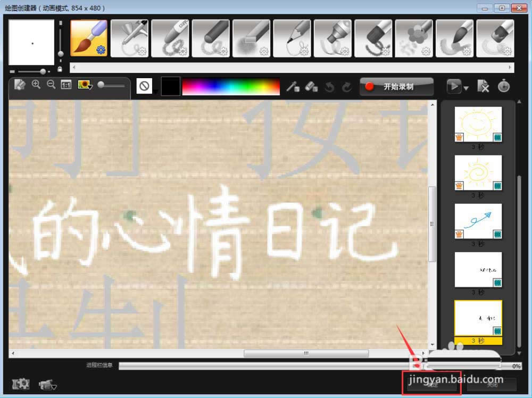
Task: Click the zoom in magnifier icon
Action: (36, 85)
